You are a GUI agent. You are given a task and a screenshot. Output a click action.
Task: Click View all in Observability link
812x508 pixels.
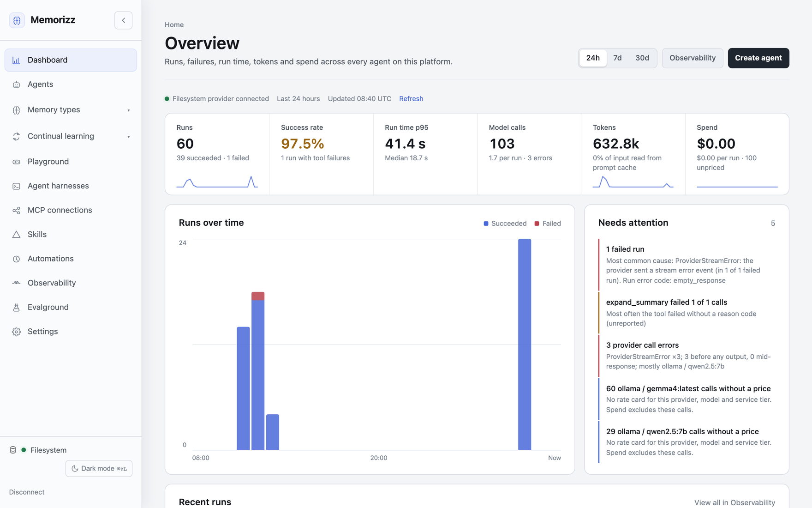[734, 502]
